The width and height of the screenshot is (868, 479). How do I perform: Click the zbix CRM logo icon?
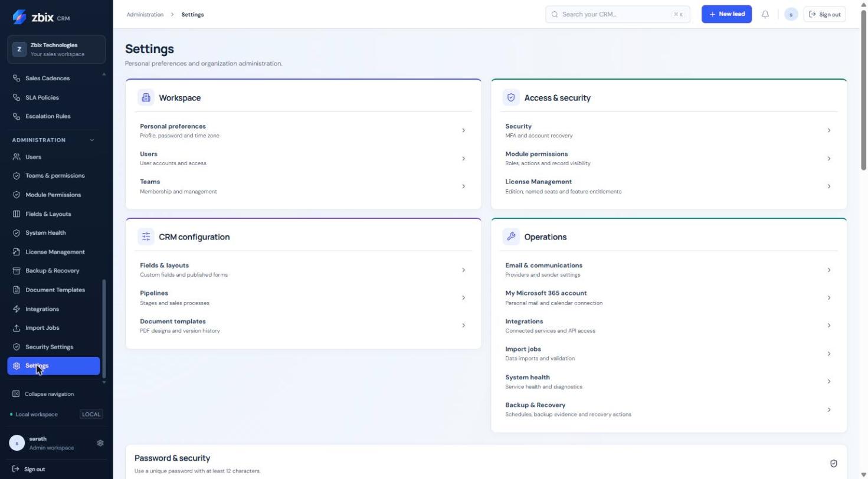pos(19,17)
